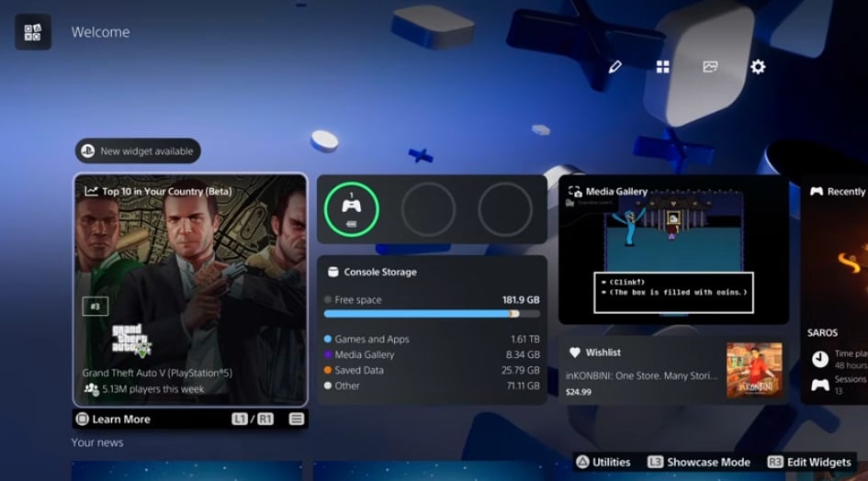Click the SAROS game title
The width and height of the screenshot is (868, 481).
pyautogui.click(x=822, y=332)
